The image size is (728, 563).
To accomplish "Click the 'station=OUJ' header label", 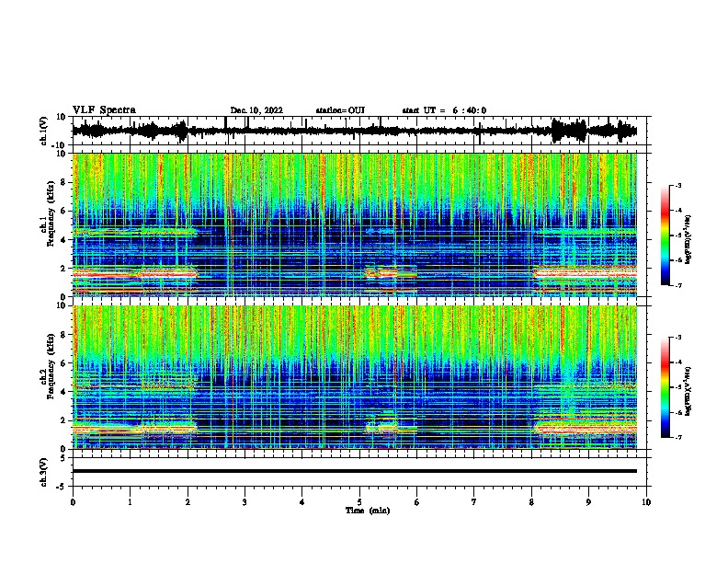I will tap(340, 110).
